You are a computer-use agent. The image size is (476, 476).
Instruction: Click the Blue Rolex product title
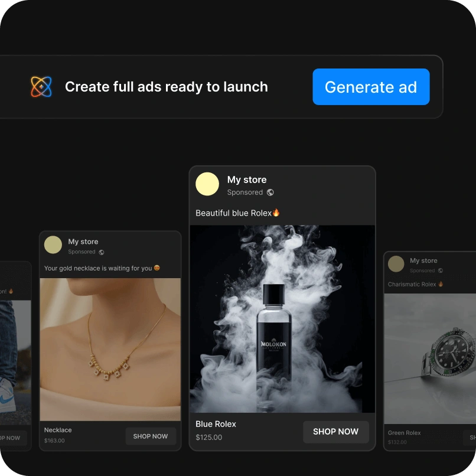pos(216,424)
